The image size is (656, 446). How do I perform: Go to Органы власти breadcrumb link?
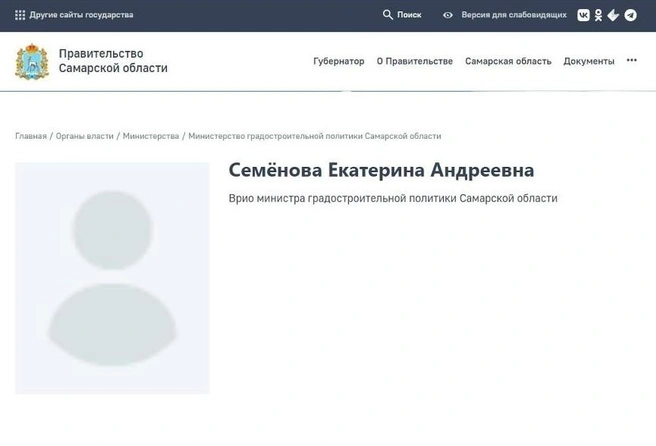click(85, 136)
